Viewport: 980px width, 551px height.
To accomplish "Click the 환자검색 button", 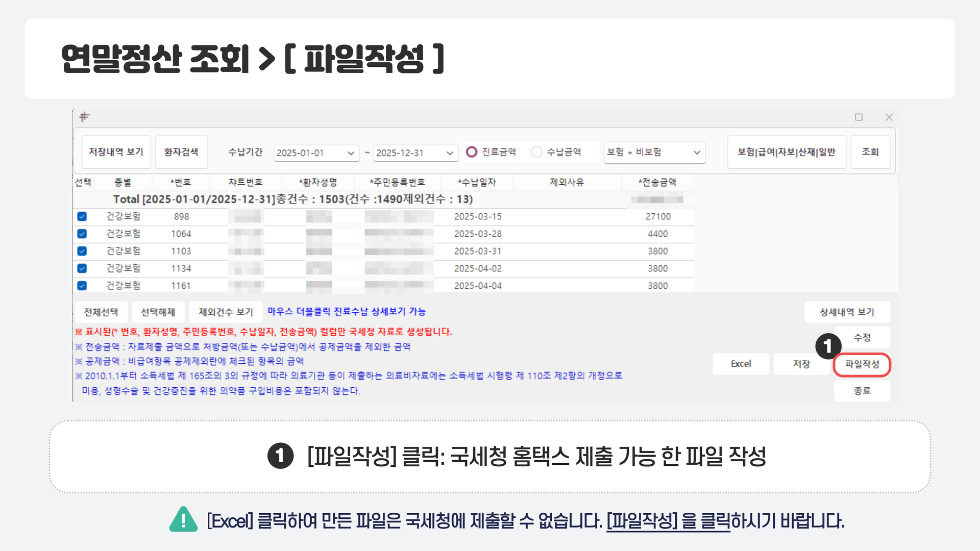I will (181, 152).
